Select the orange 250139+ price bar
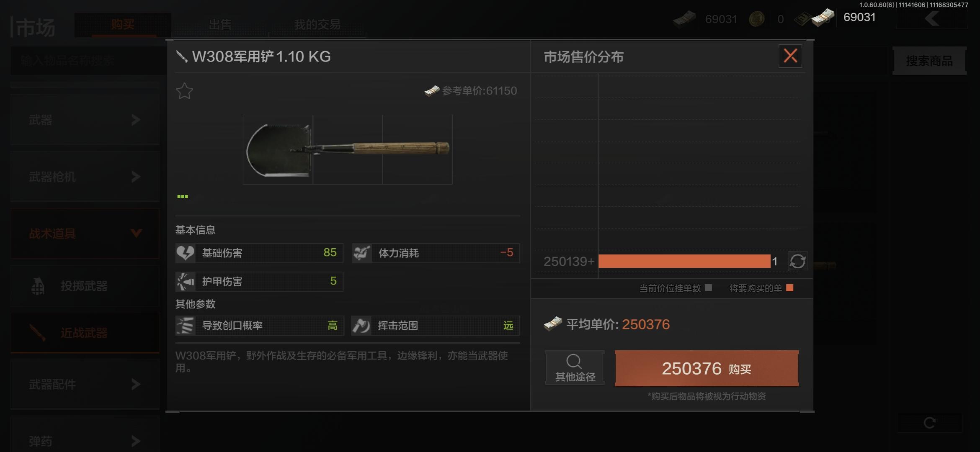This screenshot has height=452, width=980. pos(684,261)
